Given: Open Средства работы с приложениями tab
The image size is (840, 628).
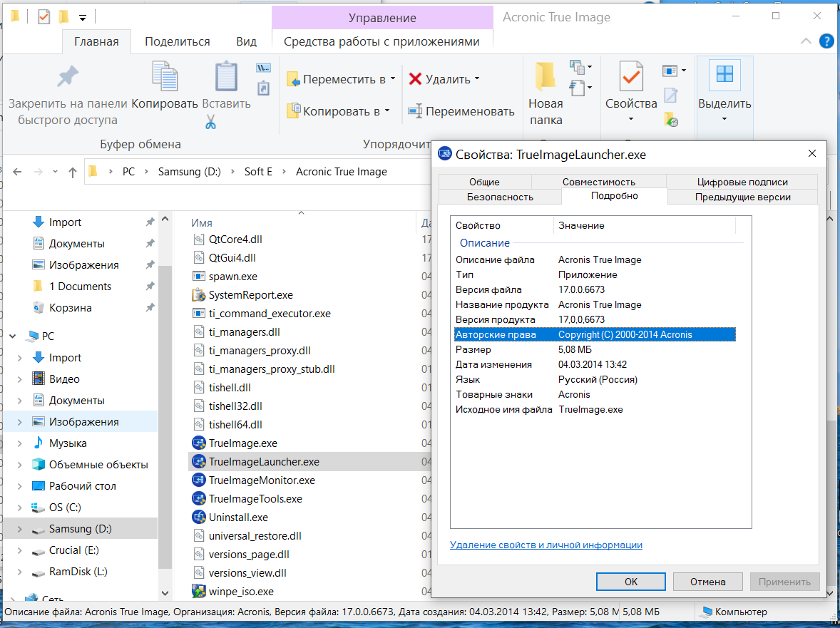Looking at the screenshot, I should coord(381,42).
